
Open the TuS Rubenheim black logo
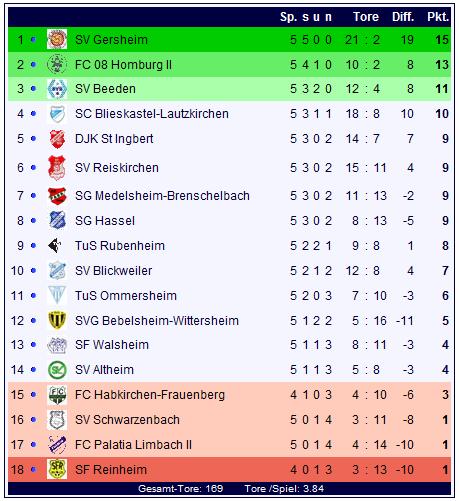55,246
